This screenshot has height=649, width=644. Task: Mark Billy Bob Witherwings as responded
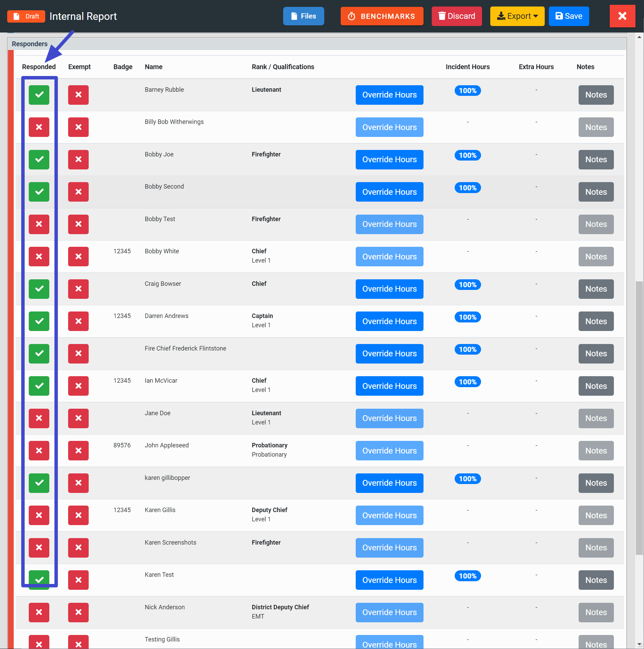pyautogui.click(x=39, y=127)
